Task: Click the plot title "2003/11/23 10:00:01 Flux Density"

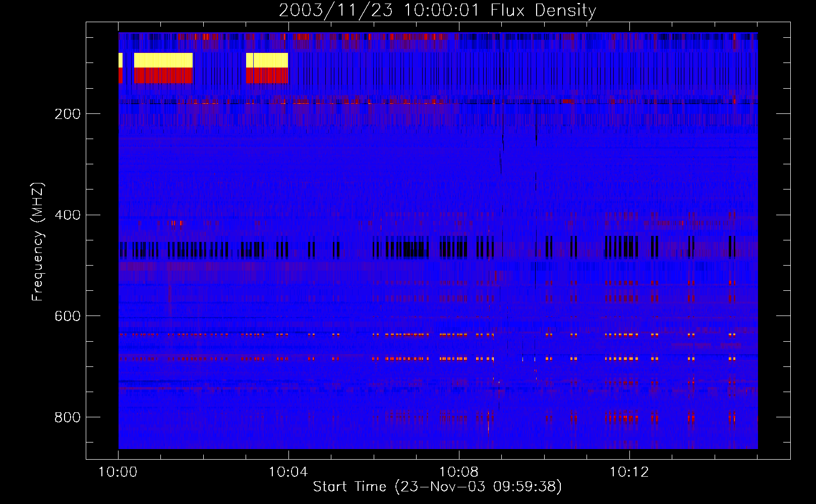Action: [438, 10]
